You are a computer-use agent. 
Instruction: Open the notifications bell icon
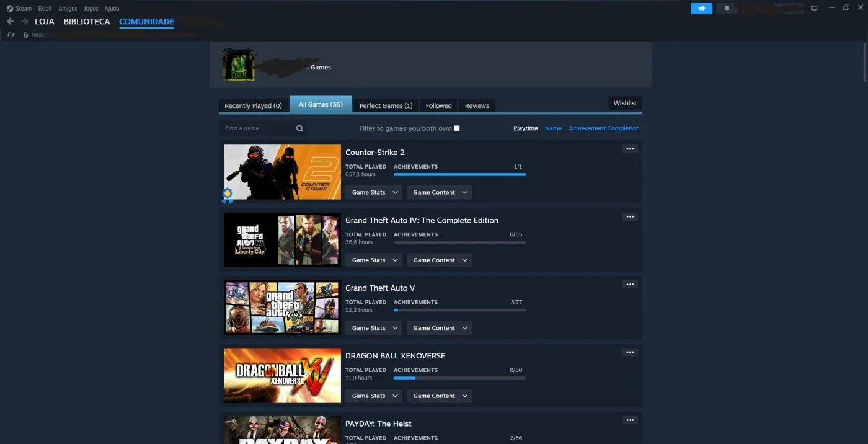(x=727, y=8)
